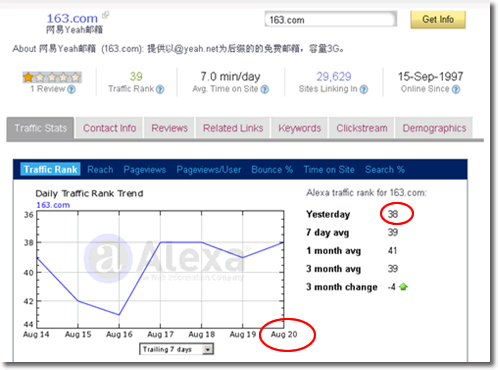This screenshot has height=370, width=498.
Task: Click the star rating graphic
Action: (52, 77)
